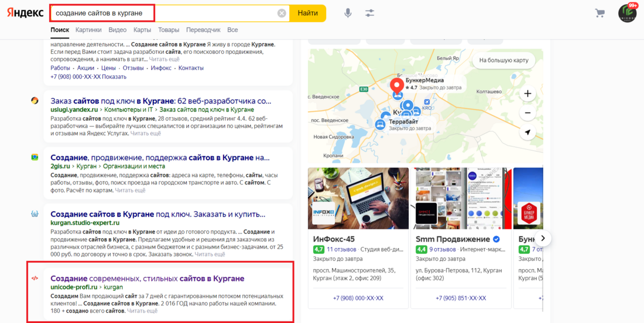Zoom in on the map
This screenshot has width=644, height=323.
527,94
